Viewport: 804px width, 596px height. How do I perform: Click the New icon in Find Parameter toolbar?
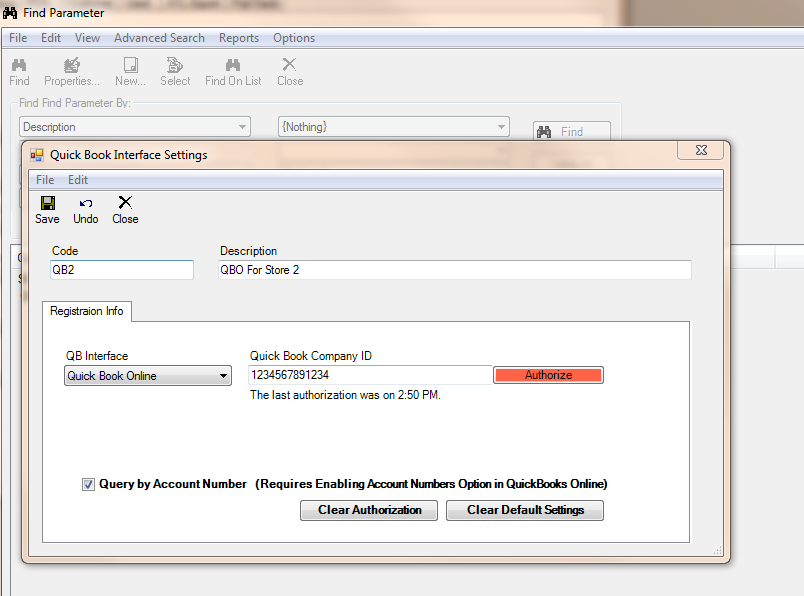tap(130, 65)
